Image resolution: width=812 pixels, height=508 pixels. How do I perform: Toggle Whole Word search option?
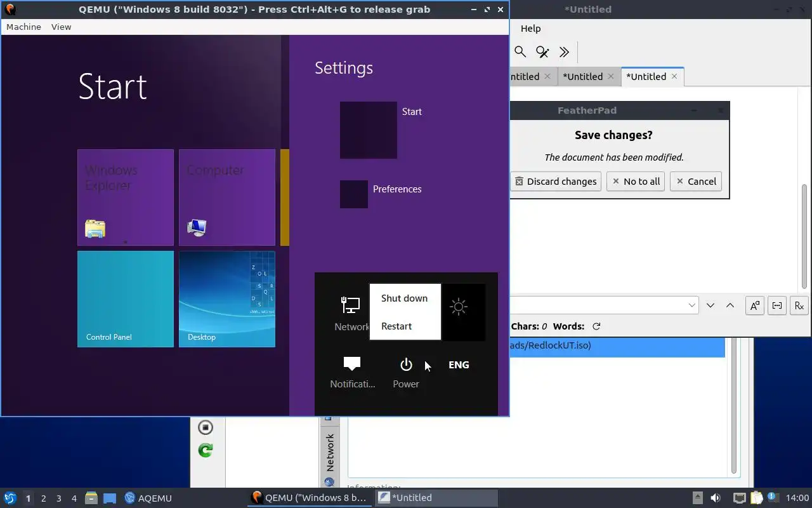point(777,305)
